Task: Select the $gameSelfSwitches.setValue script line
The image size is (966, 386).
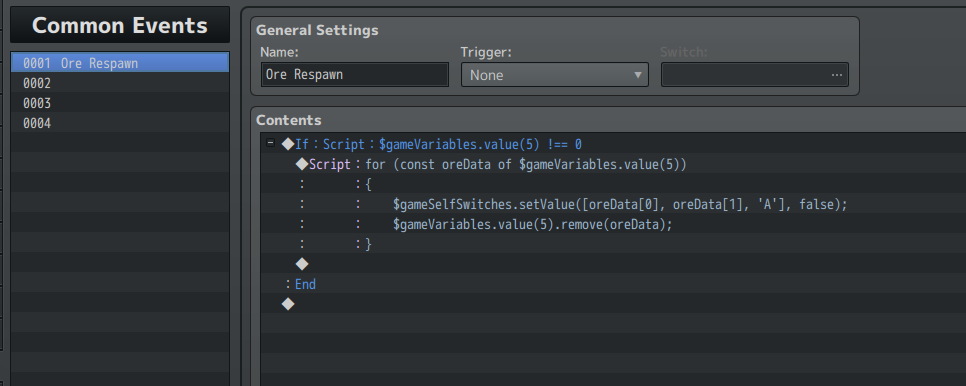Action: pos(613,204)
